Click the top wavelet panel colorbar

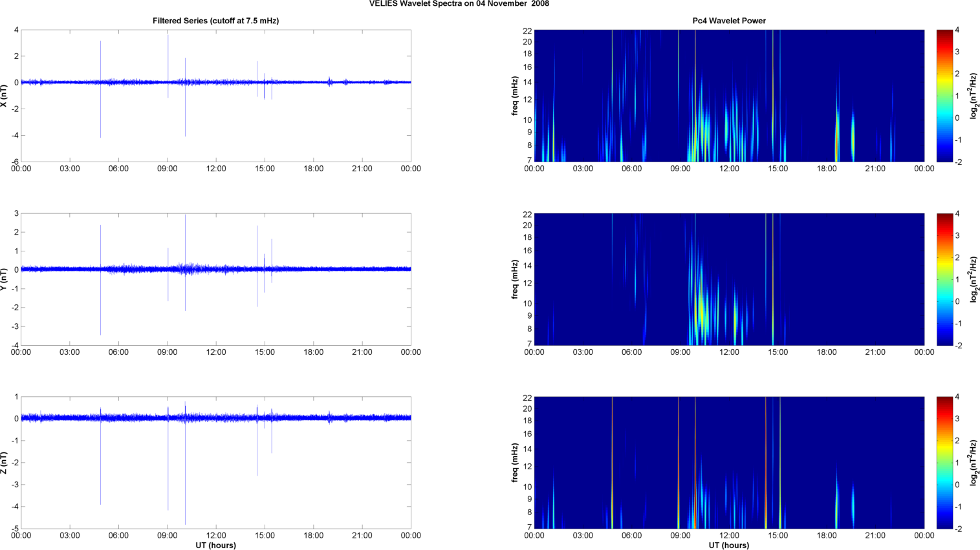click(x=944, y=96)
